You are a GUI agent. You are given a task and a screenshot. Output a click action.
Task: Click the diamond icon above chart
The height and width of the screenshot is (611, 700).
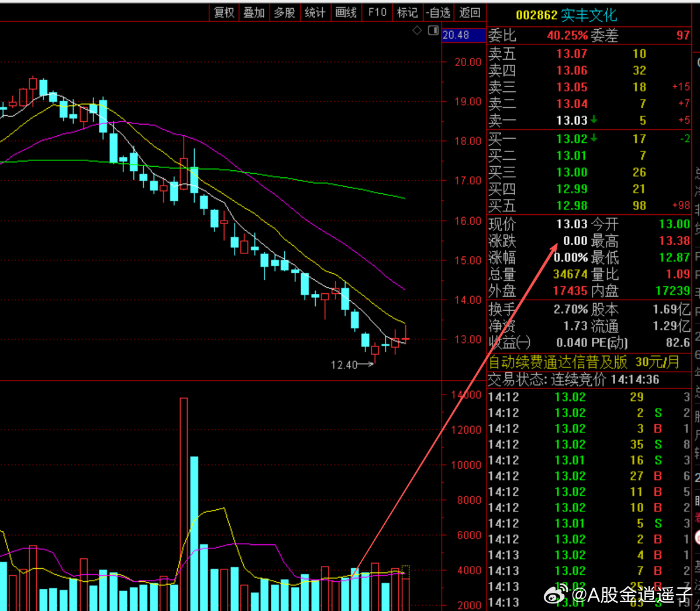[x=417, y=30]
